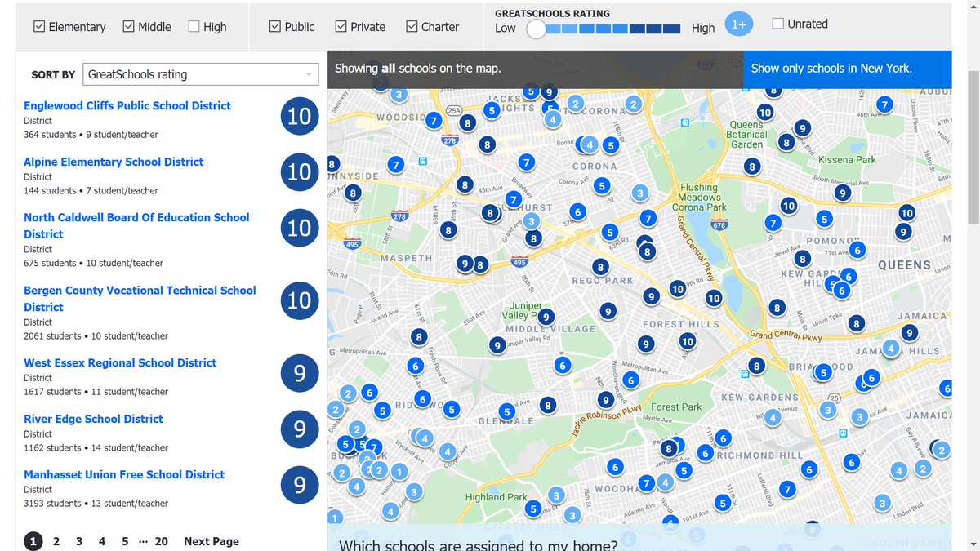980x551 pixels.
Task: Click marker 6 below Middle Village label
Action: coord(562,365)
